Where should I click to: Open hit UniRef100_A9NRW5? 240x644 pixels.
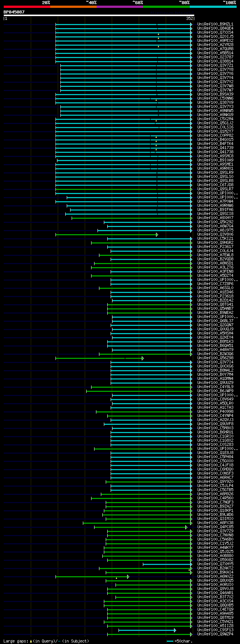click(x=215, y=111)
